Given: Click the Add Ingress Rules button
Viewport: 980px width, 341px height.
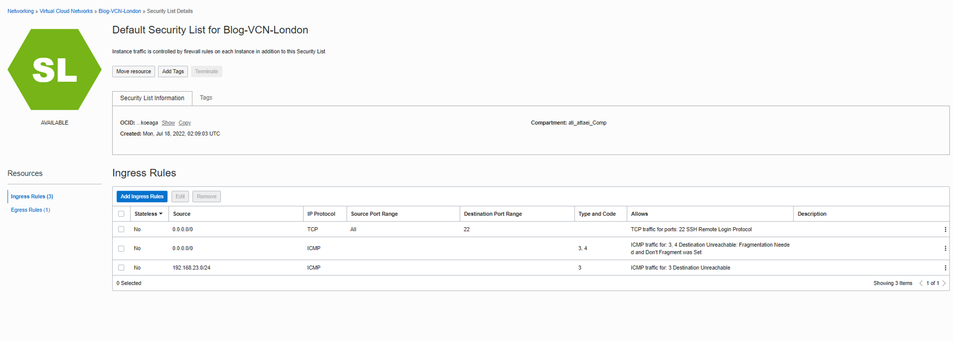Looking at the screenshot, I should coord(142,197).
